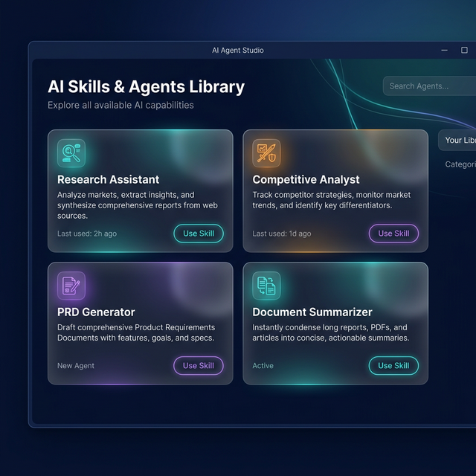Click the Research Assistant magnifier icon
This screenshot has width=476, height=476.
71,153
